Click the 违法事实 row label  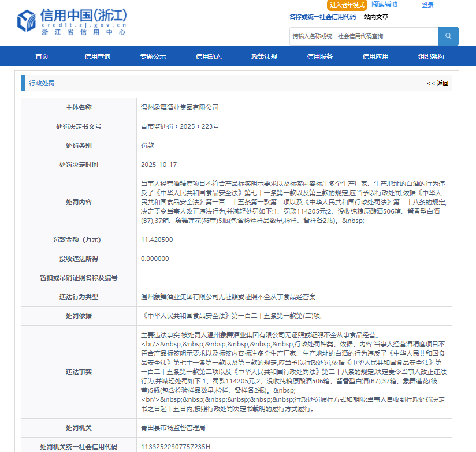point(79,372)
